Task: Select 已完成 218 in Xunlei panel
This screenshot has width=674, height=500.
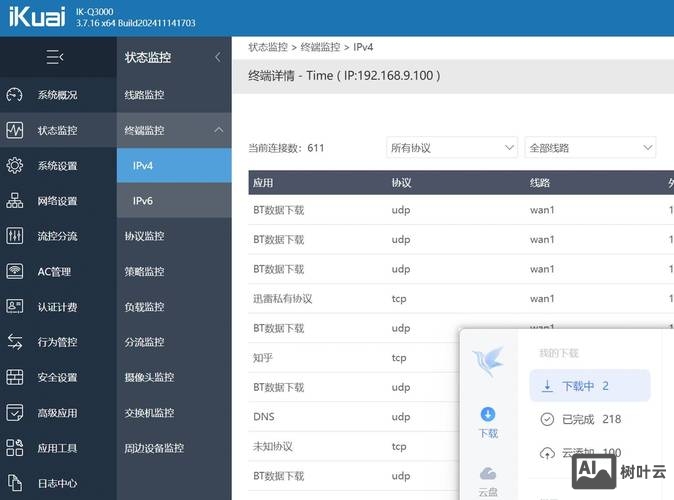Action: click(590, 419)
